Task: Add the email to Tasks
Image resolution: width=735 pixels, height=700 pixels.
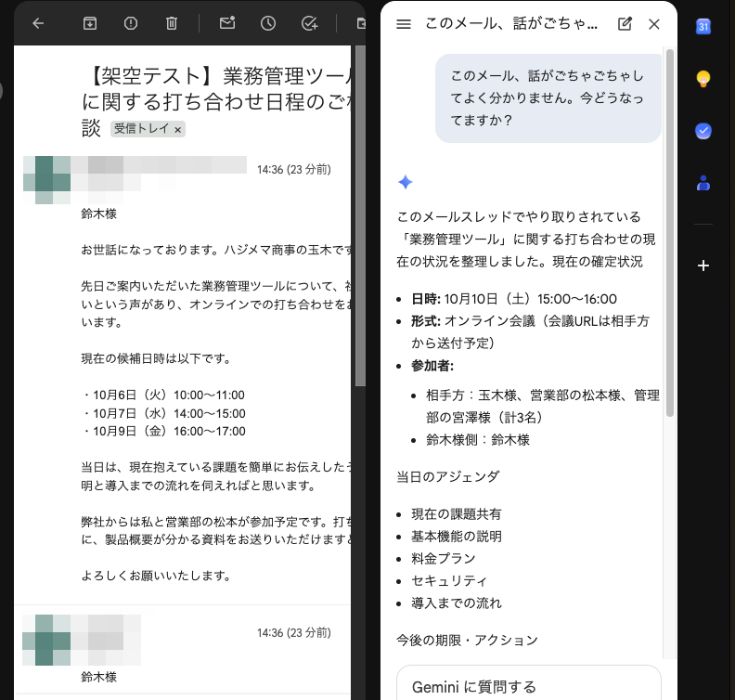Action: (309, 23)
